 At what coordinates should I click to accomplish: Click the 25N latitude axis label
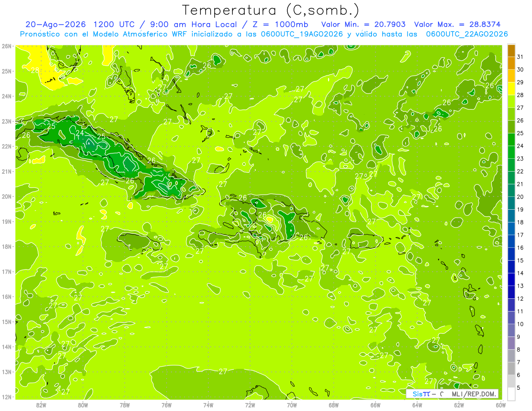(x=6, y=71)
